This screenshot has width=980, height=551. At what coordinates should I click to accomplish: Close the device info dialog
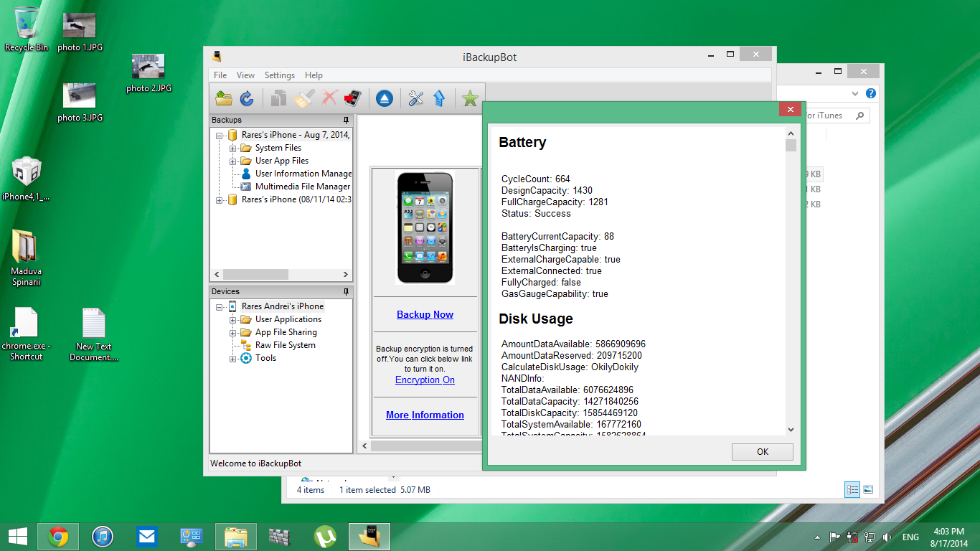point(790,110)
